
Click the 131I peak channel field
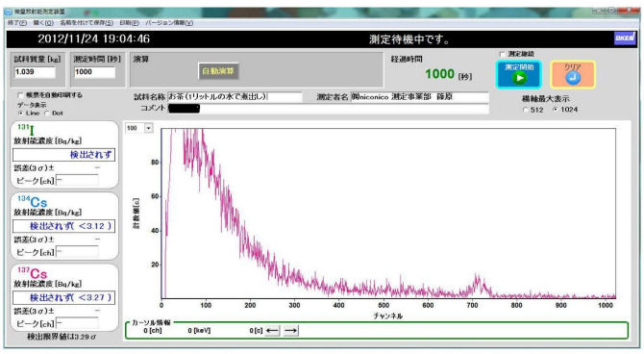[x=77, y=180]
